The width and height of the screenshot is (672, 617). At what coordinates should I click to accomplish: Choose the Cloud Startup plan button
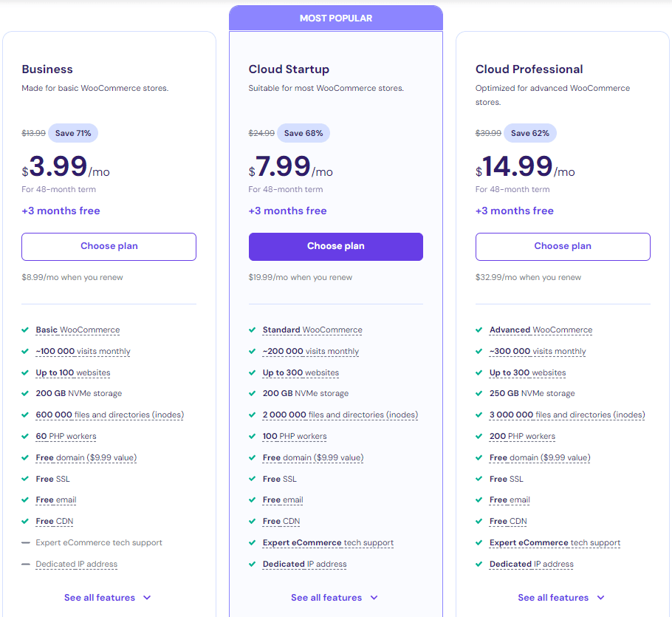tap(335, 247)
